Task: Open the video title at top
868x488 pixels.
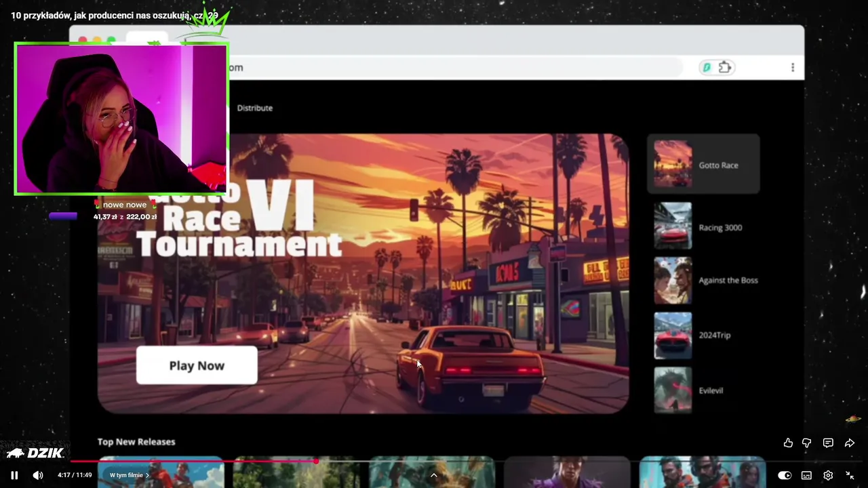Action: (x=115, y=15)
